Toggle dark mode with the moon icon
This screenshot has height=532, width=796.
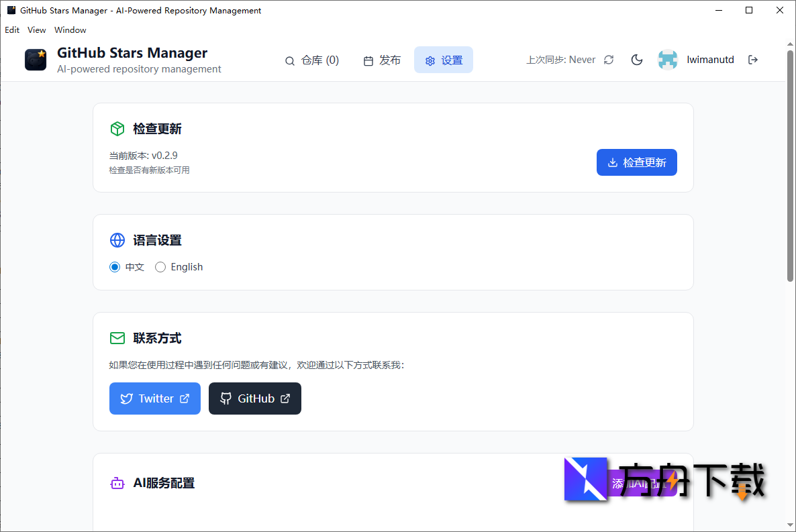636,60
